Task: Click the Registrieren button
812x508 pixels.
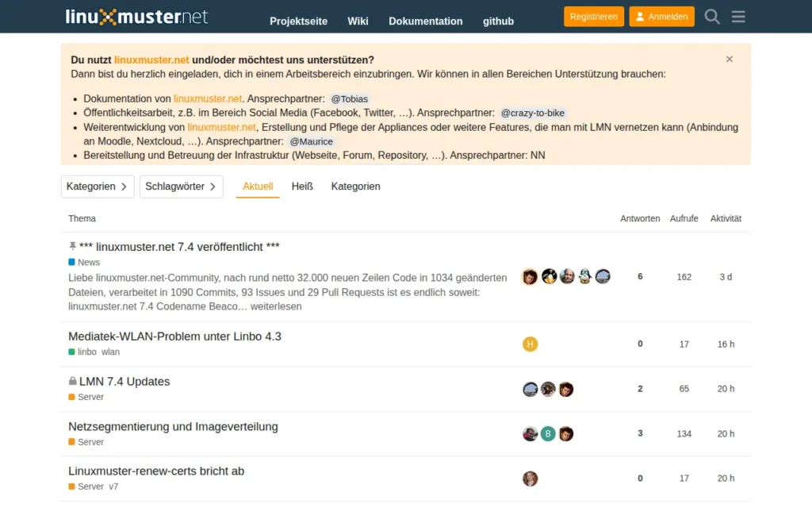Action: tap(593, 17)
